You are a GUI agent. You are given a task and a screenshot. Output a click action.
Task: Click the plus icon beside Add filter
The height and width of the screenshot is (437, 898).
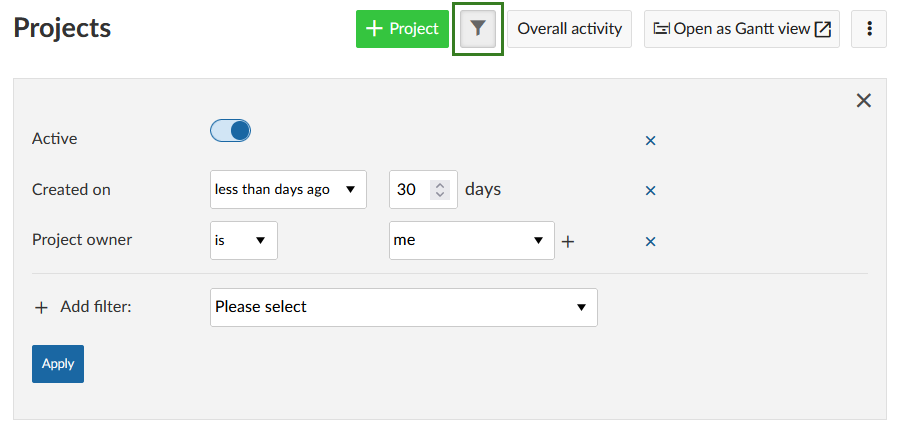coord(41,308)
